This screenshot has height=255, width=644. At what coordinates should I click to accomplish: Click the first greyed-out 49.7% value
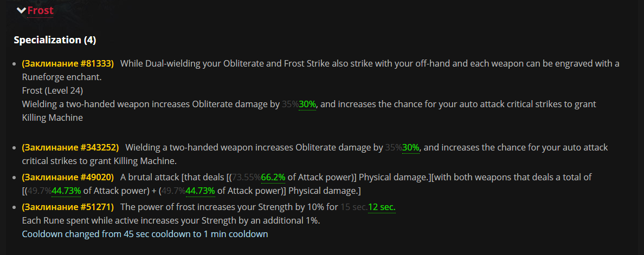pyautogui.click(x=40, y=191)
